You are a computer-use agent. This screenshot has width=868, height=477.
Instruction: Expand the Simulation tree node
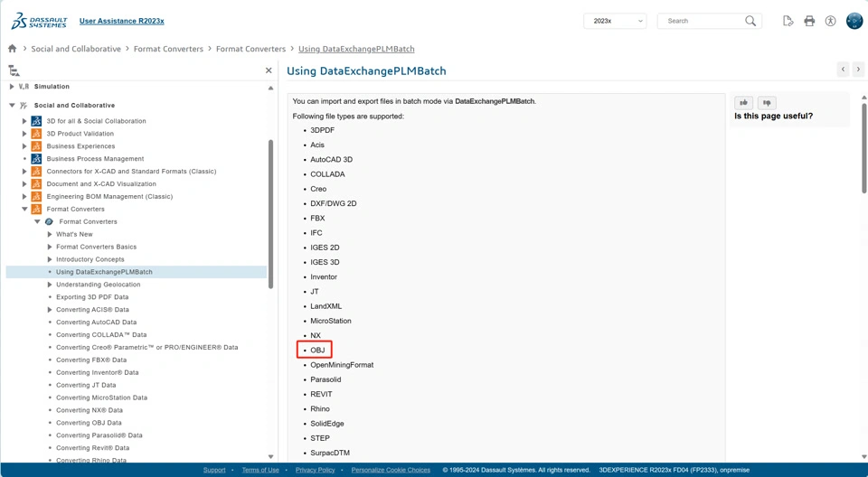[12, 87]
